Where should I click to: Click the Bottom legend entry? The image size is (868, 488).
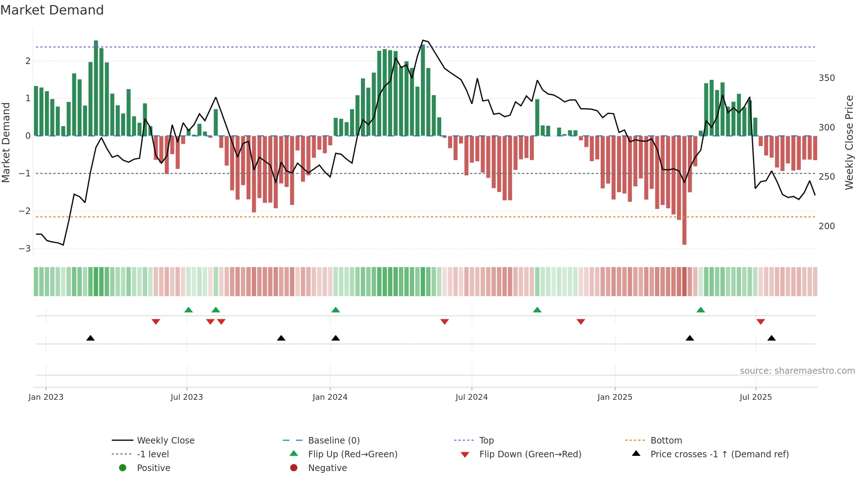(x=654, y=440)
